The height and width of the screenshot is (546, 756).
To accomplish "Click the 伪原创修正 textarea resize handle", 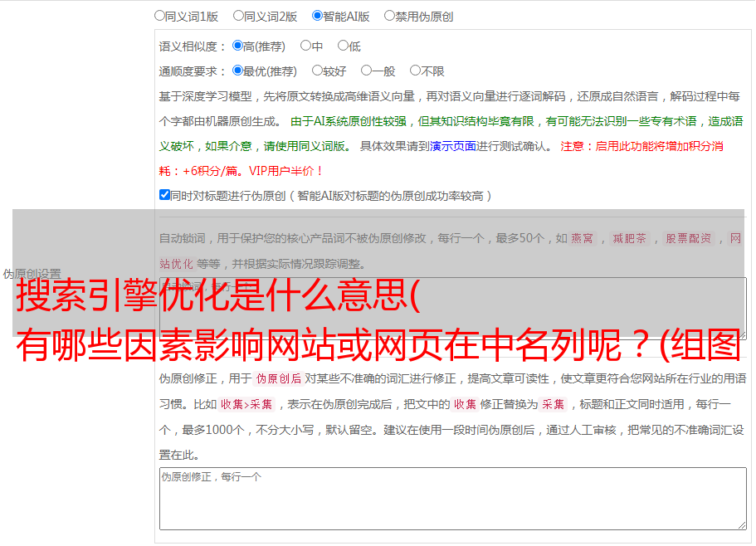I will coord(742,526).
